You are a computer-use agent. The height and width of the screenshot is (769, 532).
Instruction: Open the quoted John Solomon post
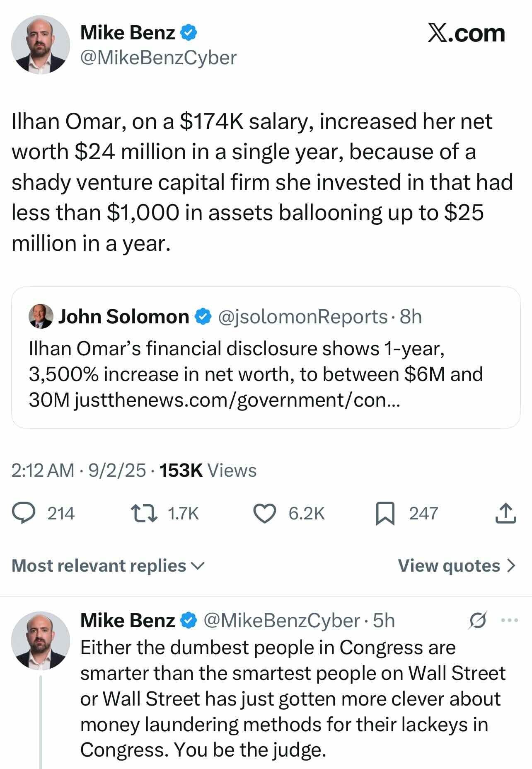[266, 374]
